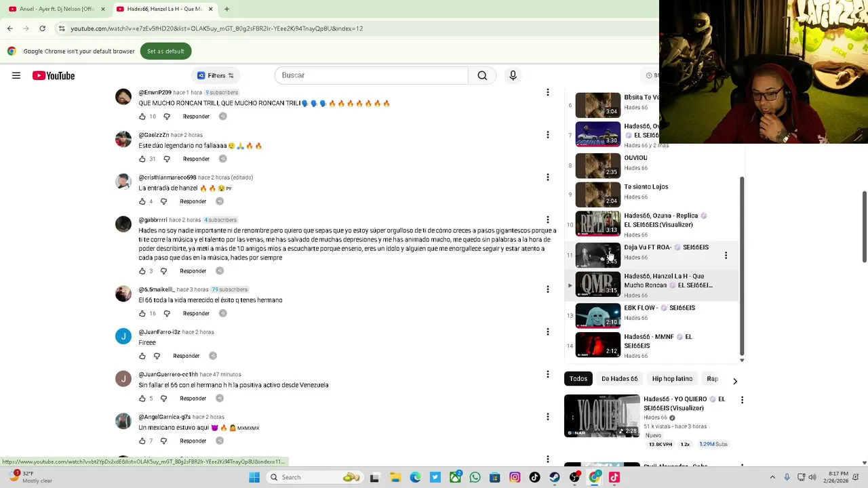Select the 'Todos' filter chip
Viewport: 868px width, 488px height.
(578, 379)
